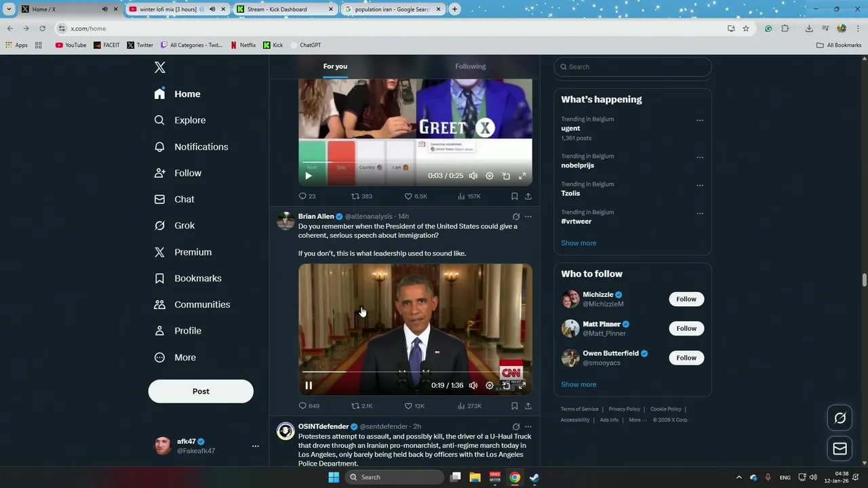Open trending topic ugent

pyautogui.click(x=570, y=128)
